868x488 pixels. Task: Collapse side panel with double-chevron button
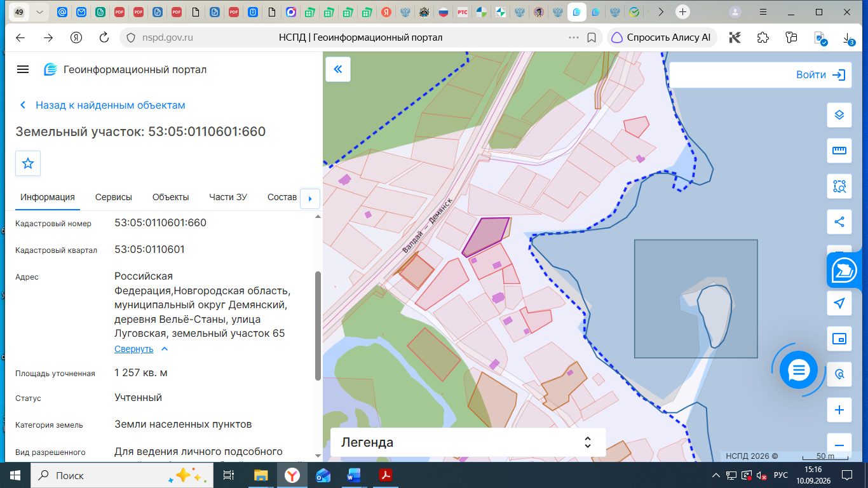pyautogui.click(x=338, y=69)
